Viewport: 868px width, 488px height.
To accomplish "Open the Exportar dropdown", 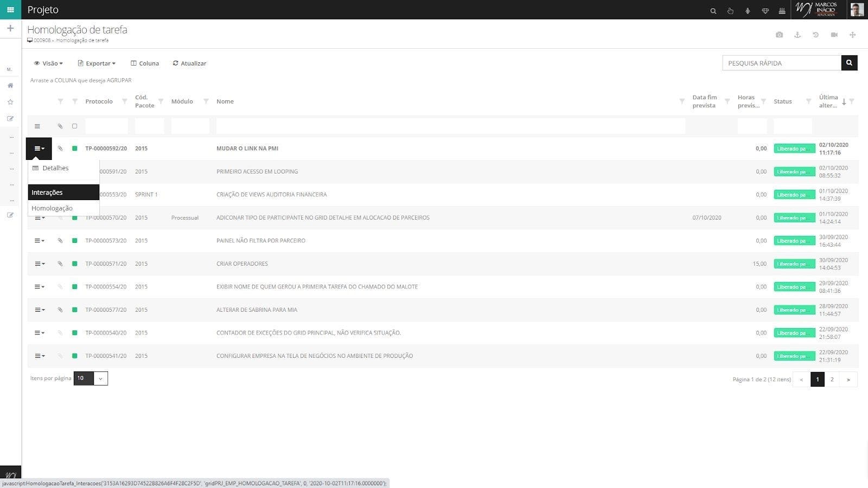I will point(97,63).
